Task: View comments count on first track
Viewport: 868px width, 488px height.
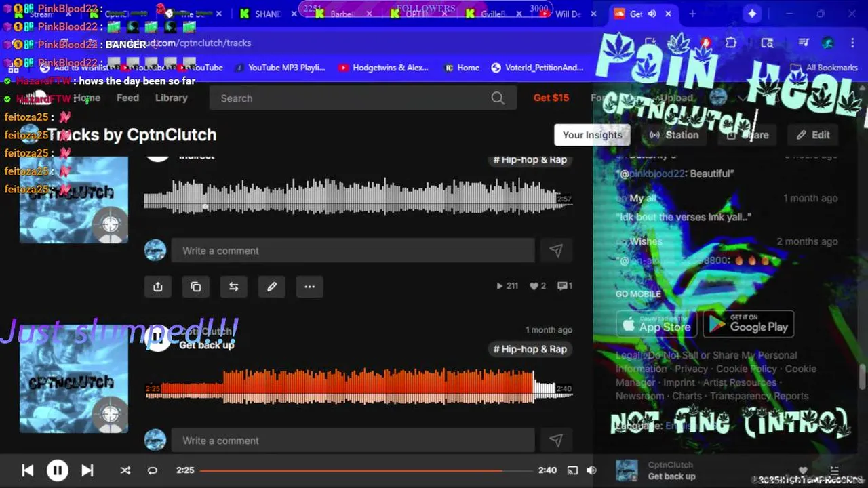Action: coord(565,286)
